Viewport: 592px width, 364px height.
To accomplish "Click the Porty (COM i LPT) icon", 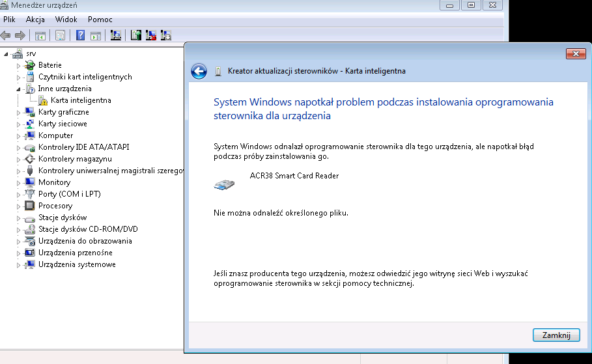I will click(x=29, y=194).
